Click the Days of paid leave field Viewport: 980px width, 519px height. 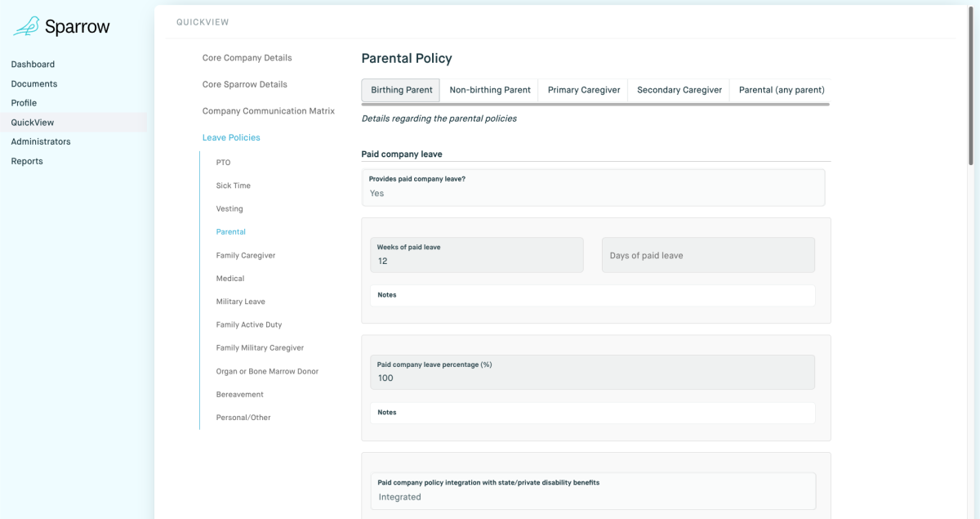click(708, 256)
